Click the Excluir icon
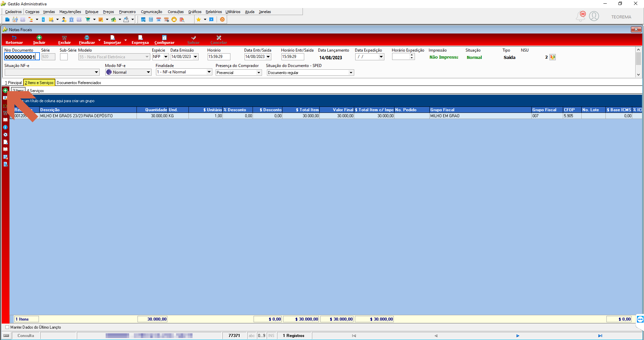 pos(64,38)
